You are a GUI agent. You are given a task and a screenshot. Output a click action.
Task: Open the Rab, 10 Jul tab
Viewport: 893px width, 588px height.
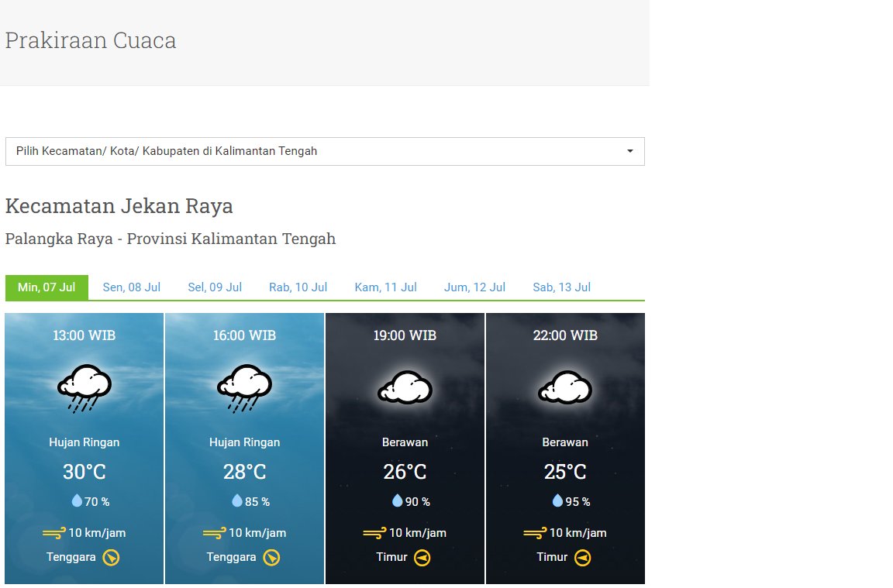pos(298,287)
